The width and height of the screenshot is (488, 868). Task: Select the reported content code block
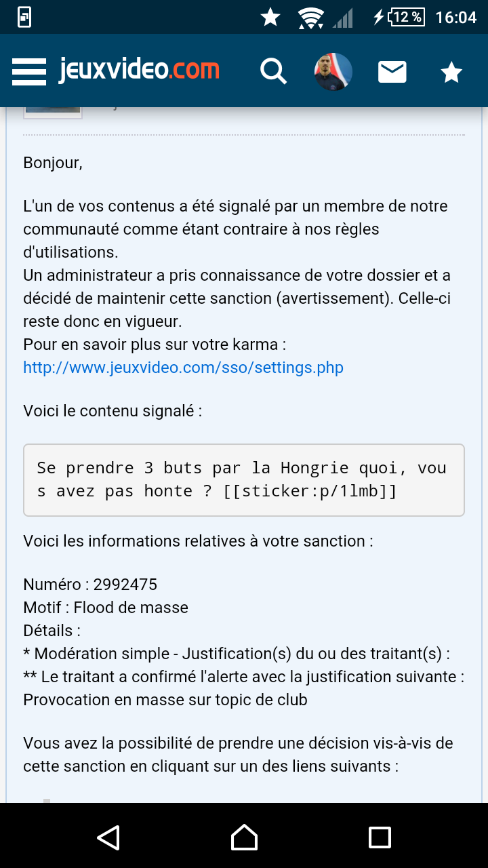[244, 480]
